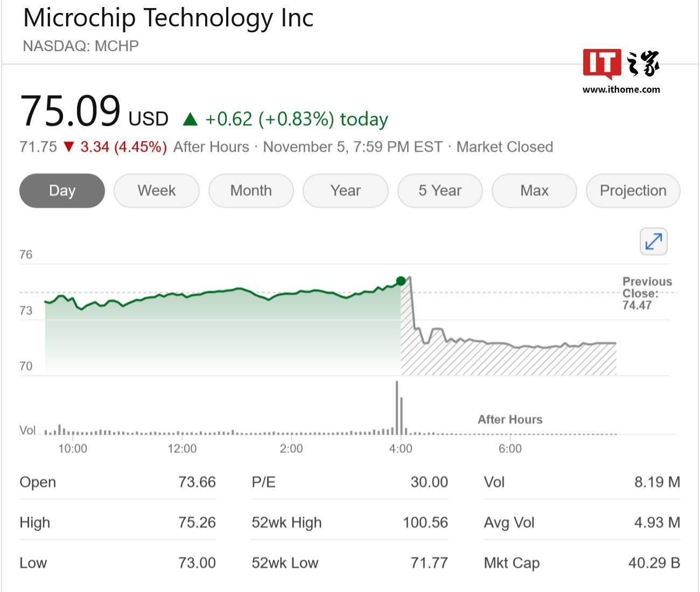Switch to the Month range tab

pos(251,191)
